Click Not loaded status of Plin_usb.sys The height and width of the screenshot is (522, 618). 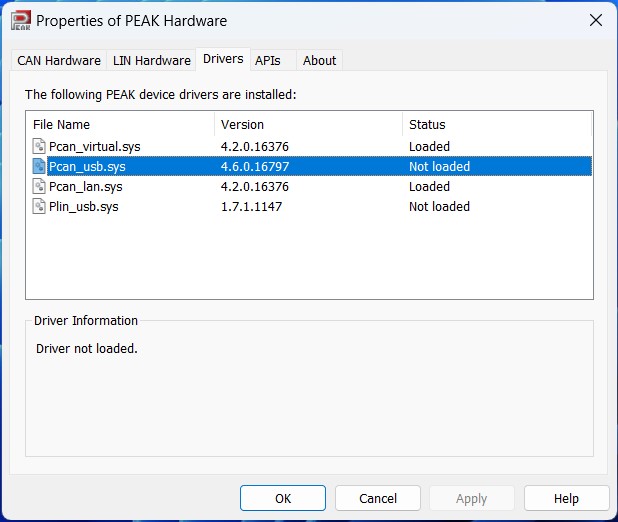[439, 206]
